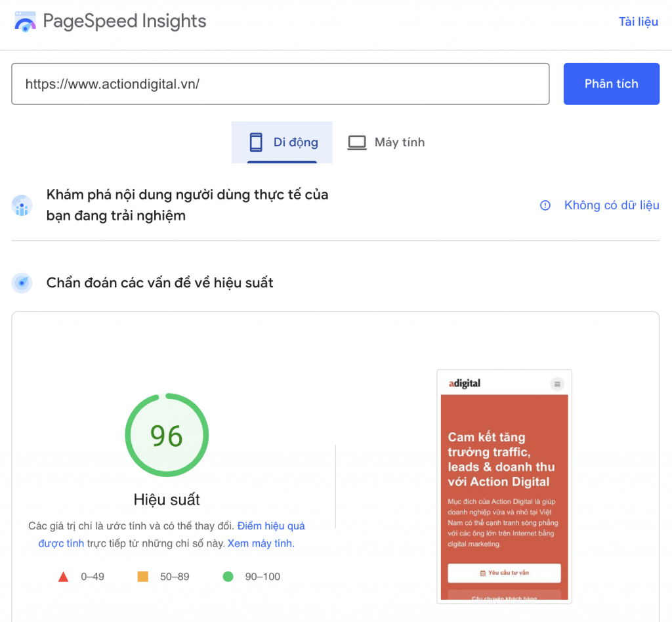Click the green circle 90–100 legend icon

(228, 577)
